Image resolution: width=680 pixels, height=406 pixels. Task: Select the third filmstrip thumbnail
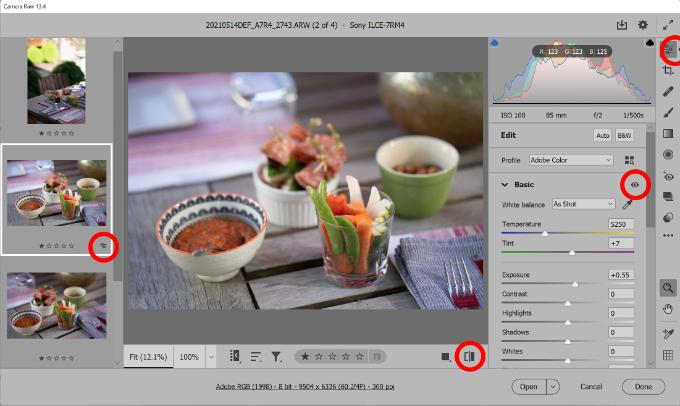[x=56, y=305]
